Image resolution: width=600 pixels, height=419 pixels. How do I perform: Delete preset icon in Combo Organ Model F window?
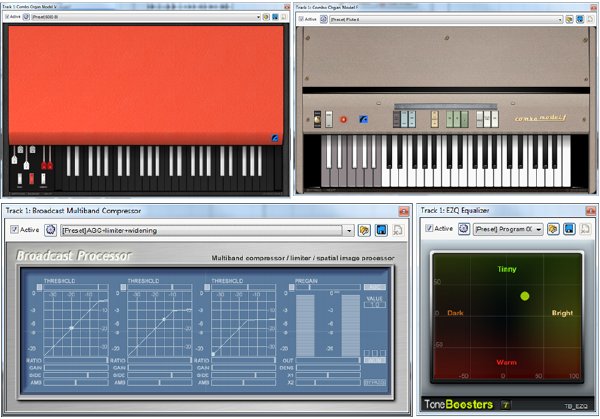(590, 19)
